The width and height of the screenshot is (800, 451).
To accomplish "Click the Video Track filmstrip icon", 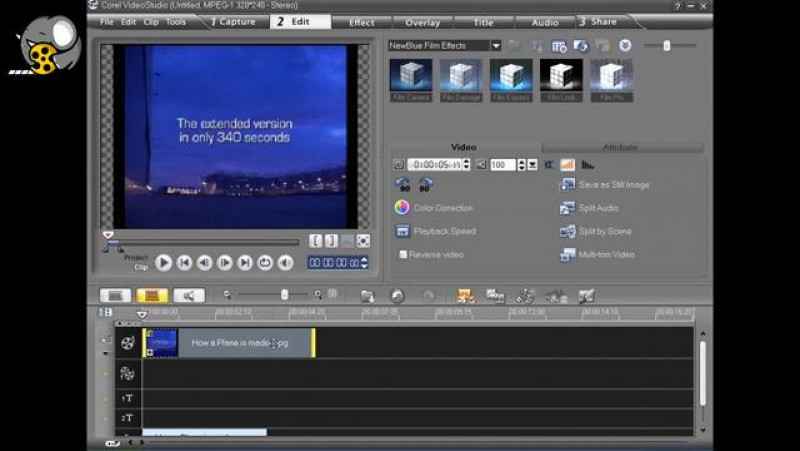I will tap(128, 342).
